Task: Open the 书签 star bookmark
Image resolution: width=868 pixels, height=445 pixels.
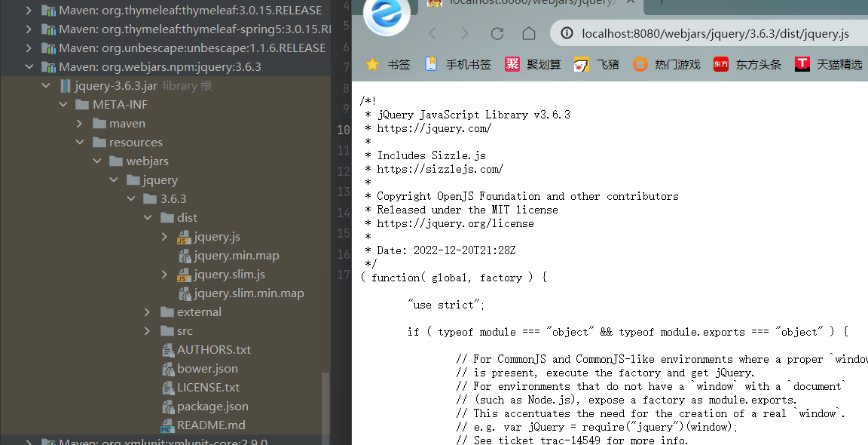Action: click(388, 65)
